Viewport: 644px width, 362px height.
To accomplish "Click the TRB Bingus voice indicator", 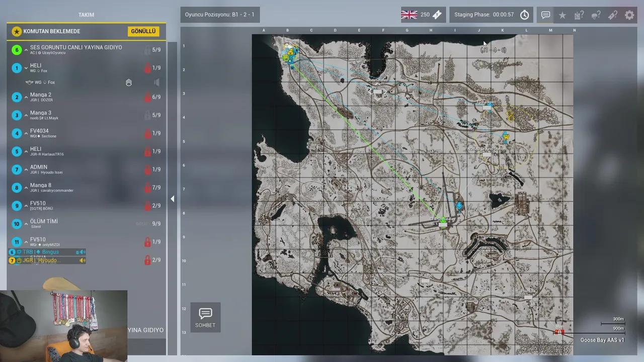I will coord(47,252).
